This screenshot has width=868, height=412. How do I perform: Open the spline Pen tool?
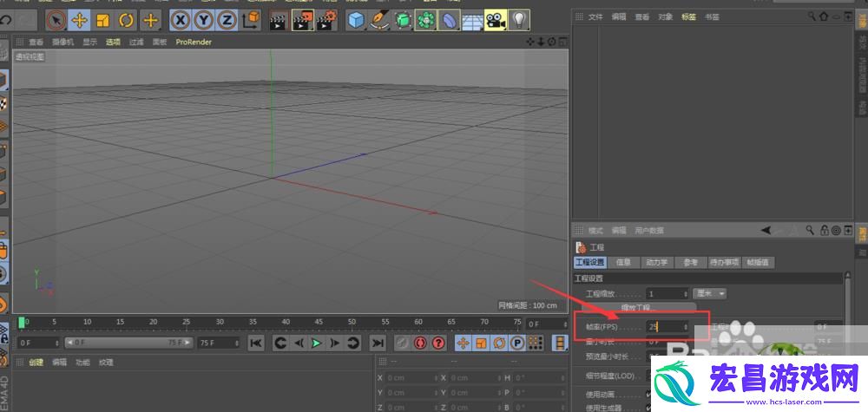pyautogui.click(x=380, y=21)
